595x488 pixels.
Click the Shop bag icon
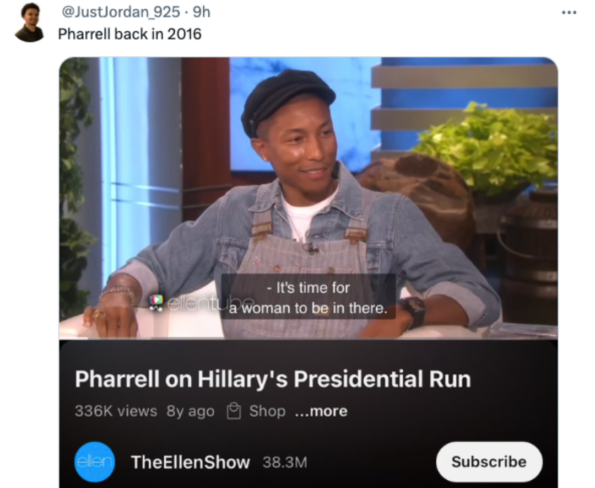[x=234, y=411]
